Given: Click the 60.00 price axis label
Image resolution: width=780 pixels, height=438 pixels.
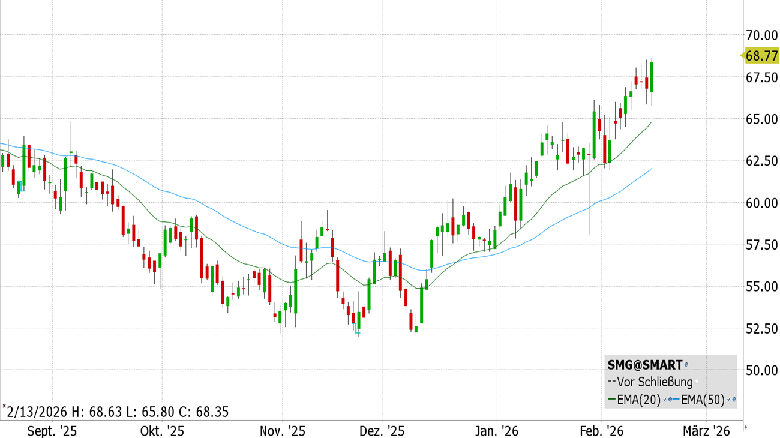Looking at the screenshot, I should coord(761,203).
